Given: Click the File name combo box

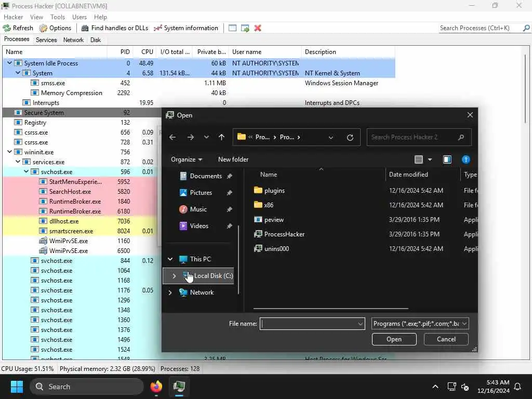Looking at the screenshot, I should click(312, 324).
